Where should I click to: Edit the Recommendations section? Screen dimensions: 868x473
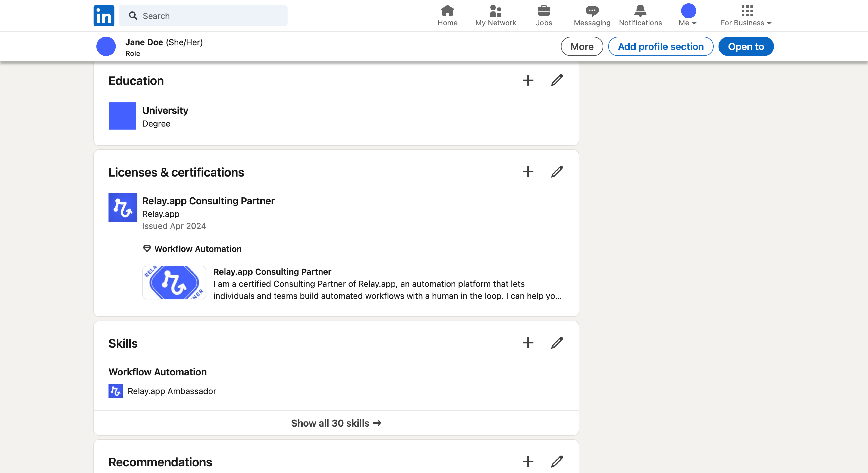click(557, 462)
